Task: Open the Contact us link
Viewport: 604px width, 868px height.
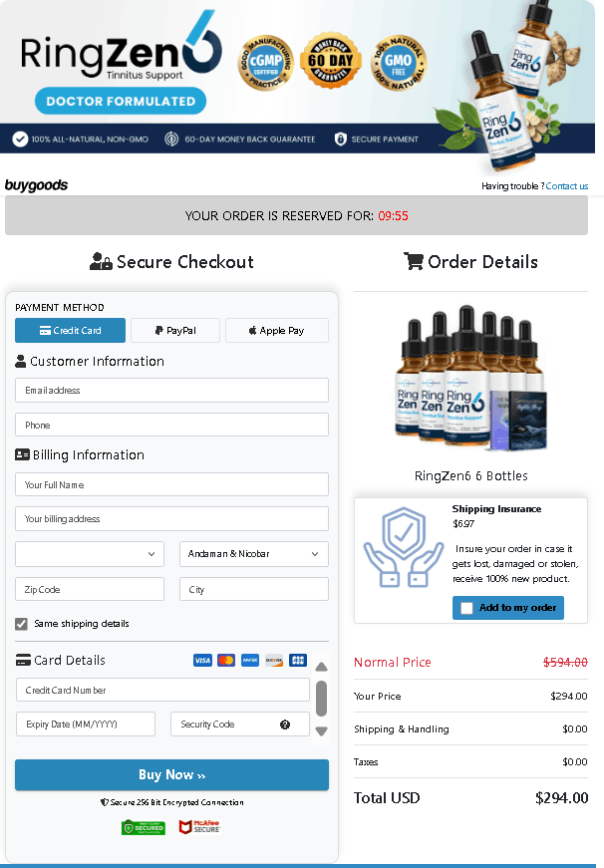Action: click(567, 186)
